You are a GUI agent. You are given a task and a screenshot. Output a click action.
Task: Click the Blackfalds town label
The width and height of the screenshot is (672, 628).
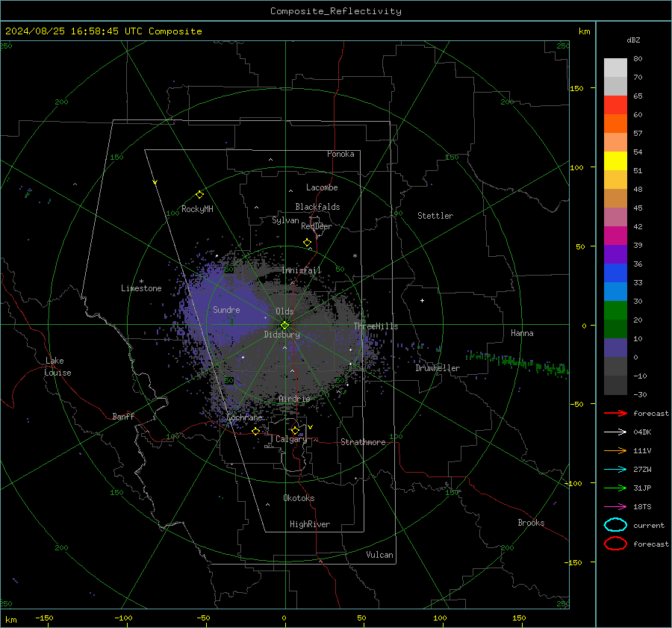(x=317, y=207)
